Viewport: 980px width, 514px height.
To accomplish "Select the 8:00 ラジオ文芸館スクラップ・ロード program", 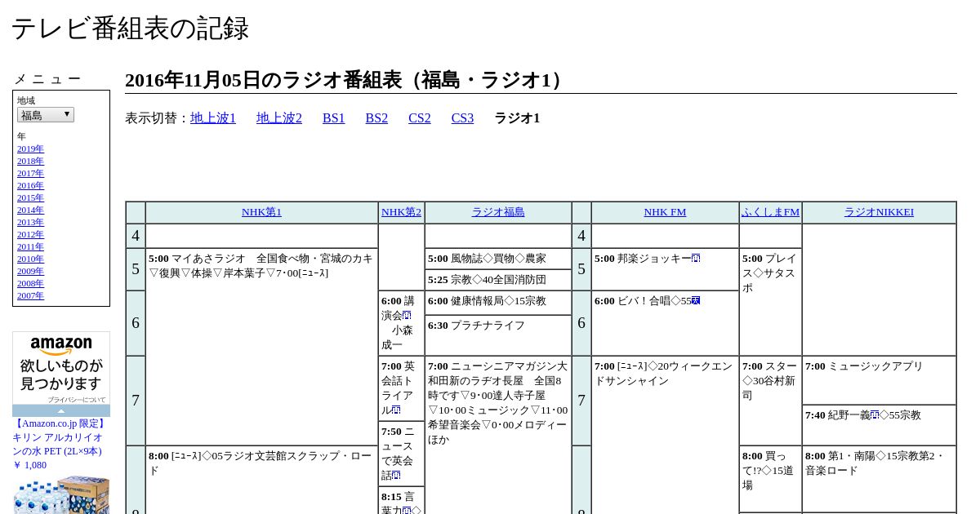I will 261,480.
